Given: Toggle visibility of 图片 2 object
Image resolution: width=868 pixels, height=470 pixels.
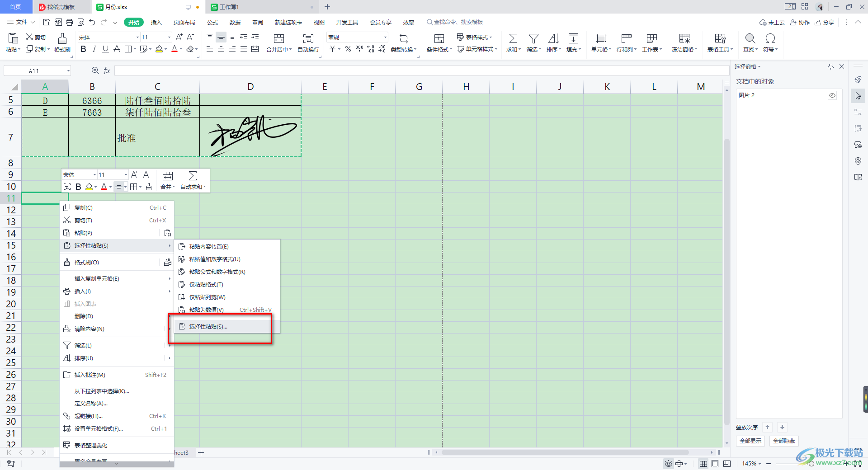Looking at the screenshot, I should pos(832,95).
